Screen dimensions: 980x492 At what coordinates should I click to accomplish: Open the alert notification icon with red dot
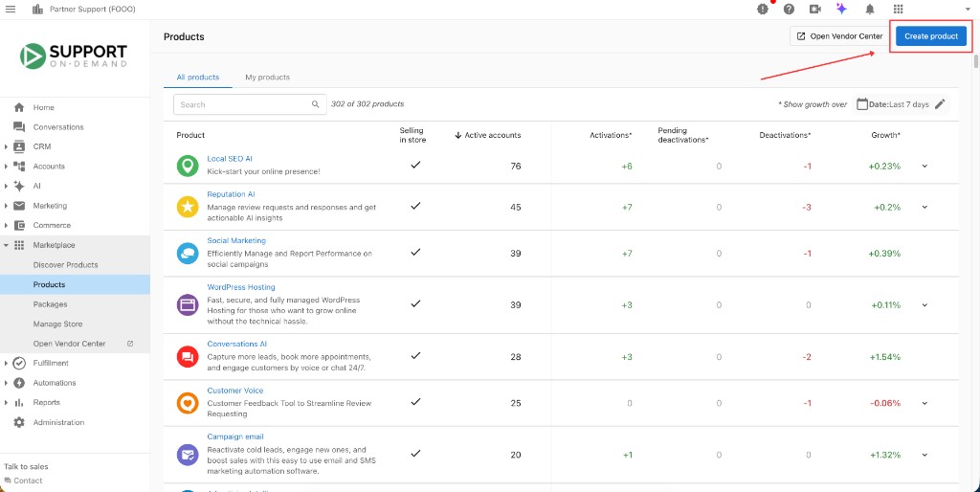(x=763, y=9)
